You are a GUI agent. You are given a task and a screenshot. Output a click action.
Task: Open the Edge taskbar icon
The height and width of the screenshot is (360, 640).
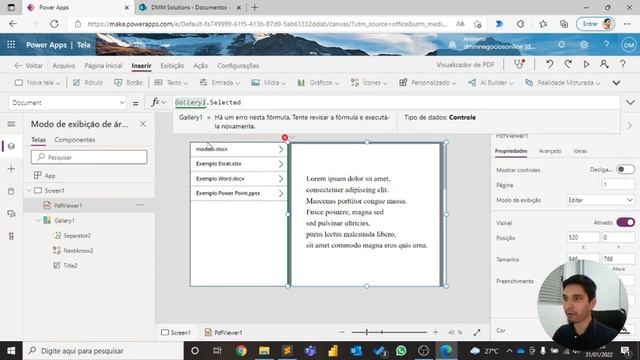(x=446, y=350)
